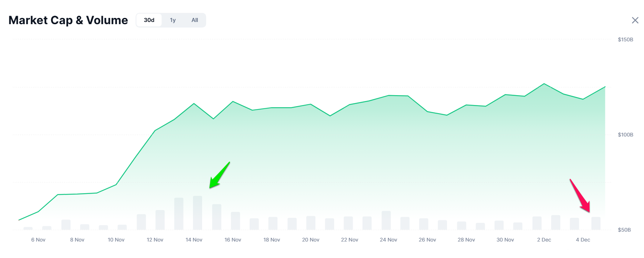The height and width of the screenshot is (258, 644).
Task: Click the Market Cap & Volume title
Action: pos(68,20)
